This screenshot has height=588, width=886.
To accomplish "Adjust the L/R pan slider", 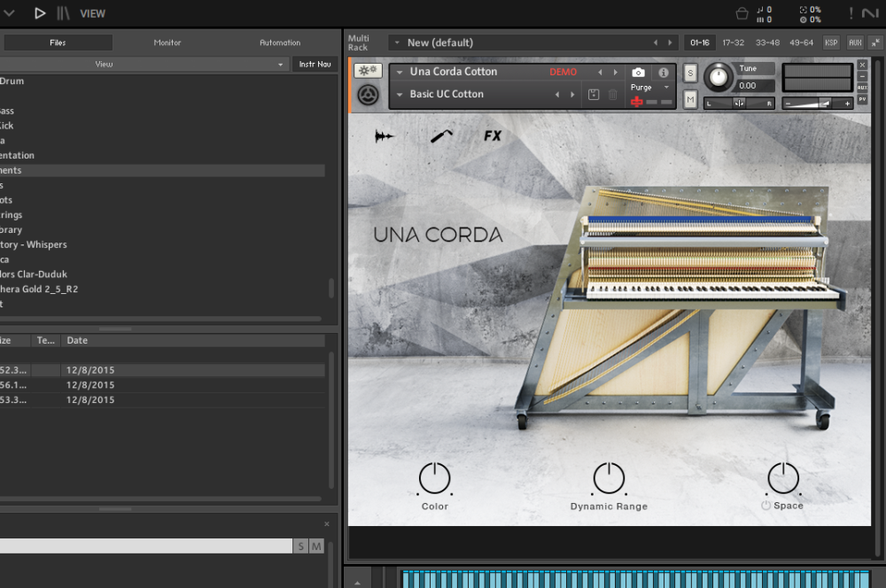I will click(x=739, y=103).
